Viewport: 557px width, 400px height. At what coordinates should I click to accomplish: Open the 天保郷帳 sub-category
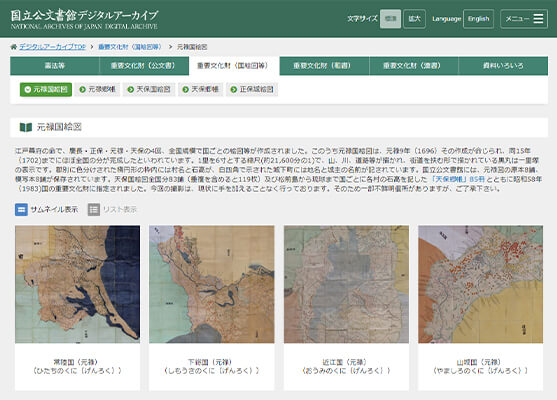click(x=201, y=90)
